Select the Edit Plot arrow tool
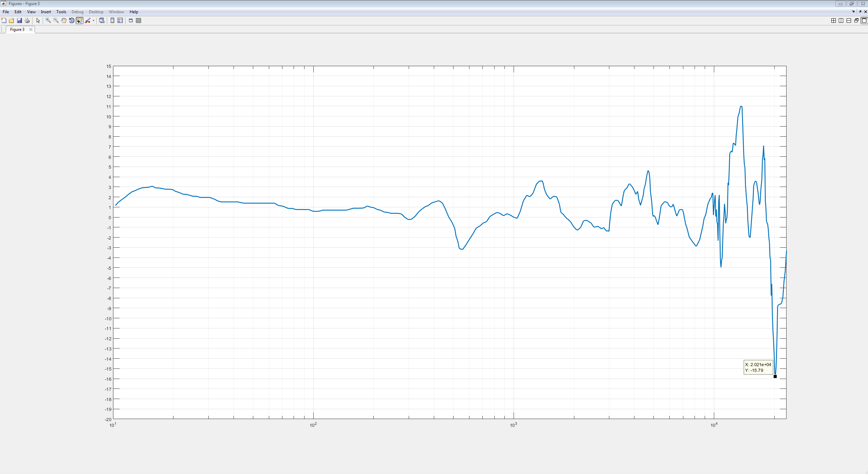This screenshot has width=868, height=474. click(x=38, y=20)
